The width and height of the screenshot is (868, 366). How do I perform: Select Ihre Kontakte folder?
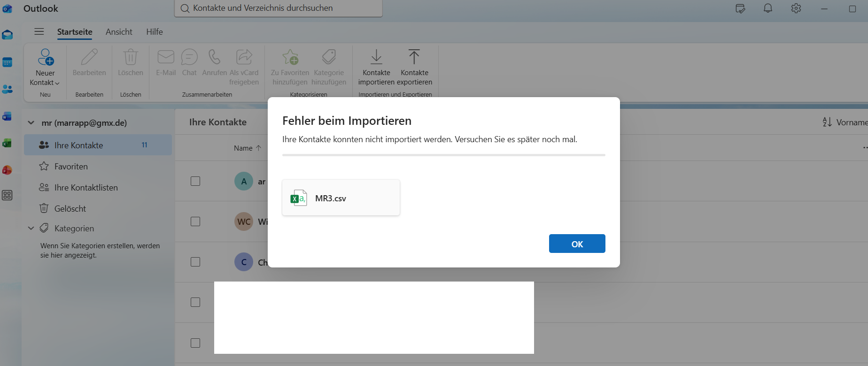[98, 145]
